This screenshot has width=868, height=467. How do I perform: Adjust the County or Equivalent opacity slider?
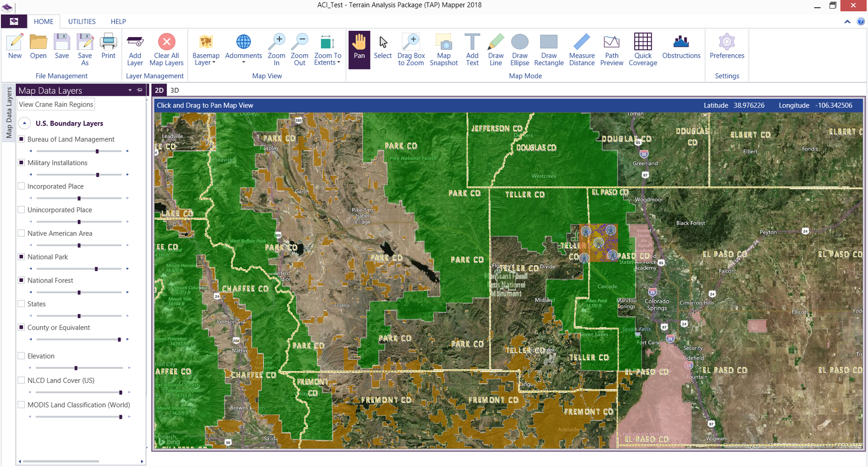click(x=119, y=340)
